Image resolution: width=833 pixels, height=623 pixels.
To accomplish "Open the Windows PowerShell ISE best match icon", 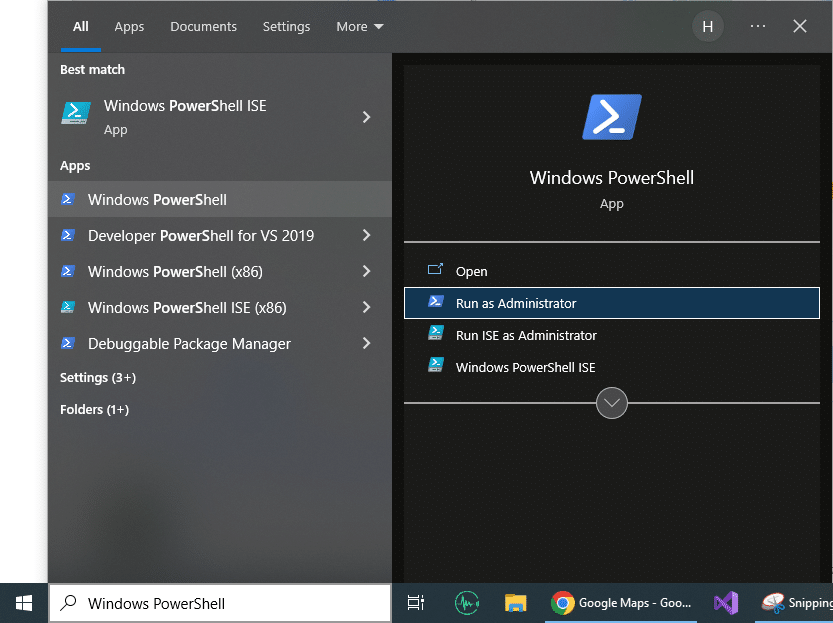I will (76, 113).
